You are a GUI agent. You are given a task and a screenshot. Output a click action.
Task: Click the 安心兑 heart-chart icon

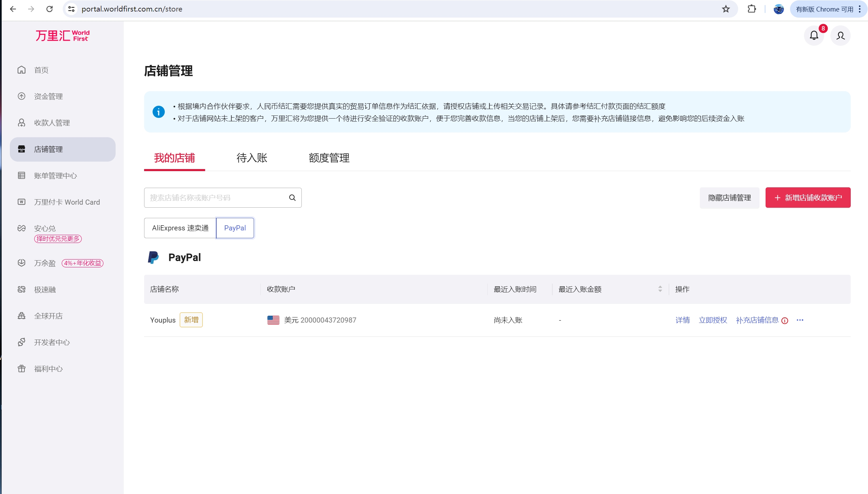[x=21, y=228]
